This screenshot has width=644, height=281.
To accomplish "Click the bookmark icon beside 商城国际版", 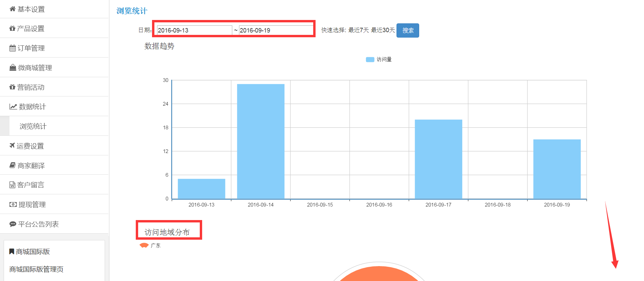I will pos(12,252).
